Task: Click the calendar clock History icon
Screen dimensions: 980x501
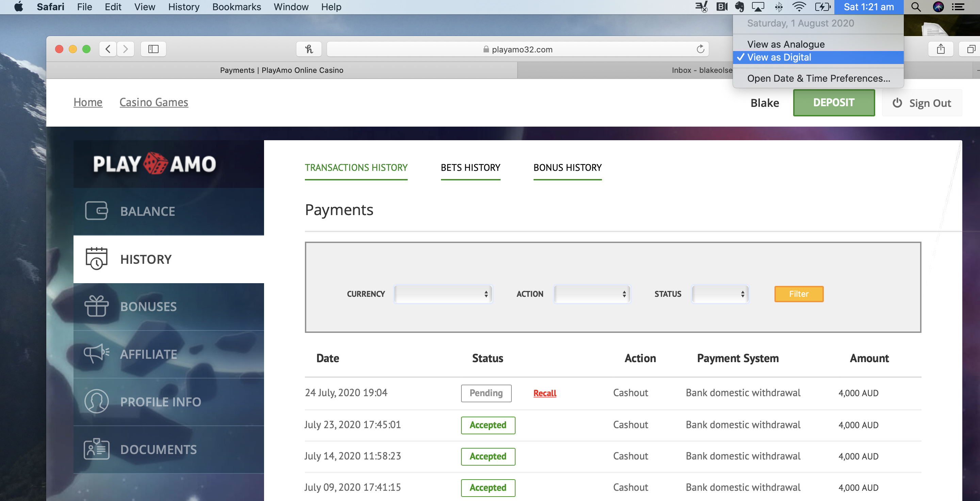Action: (x=96, y=259)
